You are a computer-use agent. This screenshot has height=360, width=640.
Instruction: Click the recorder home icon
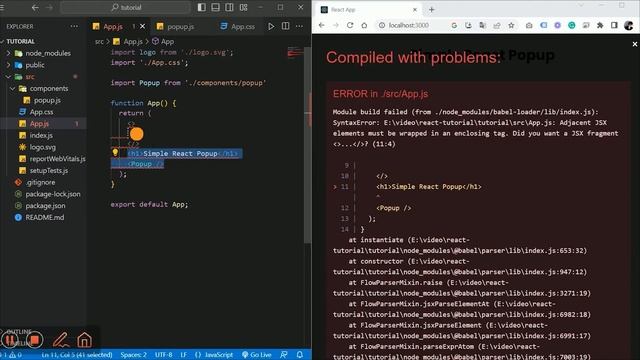84,340
